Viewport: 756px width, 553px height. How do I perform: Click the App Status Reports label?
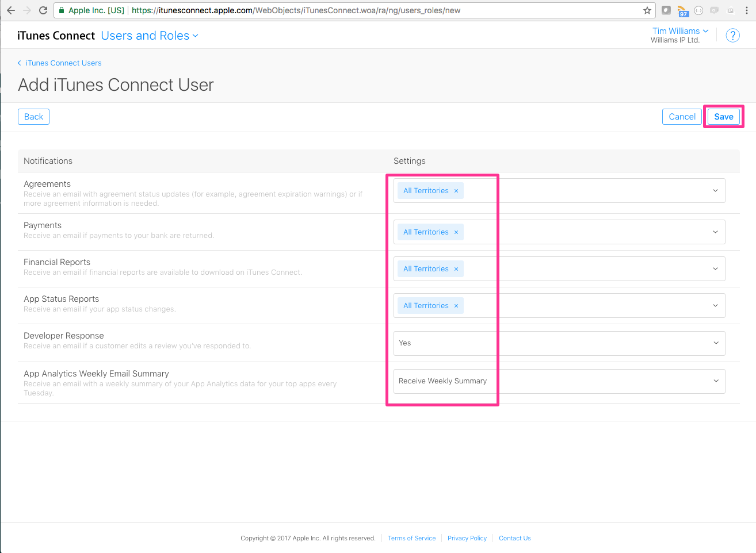tap(61, 299)
